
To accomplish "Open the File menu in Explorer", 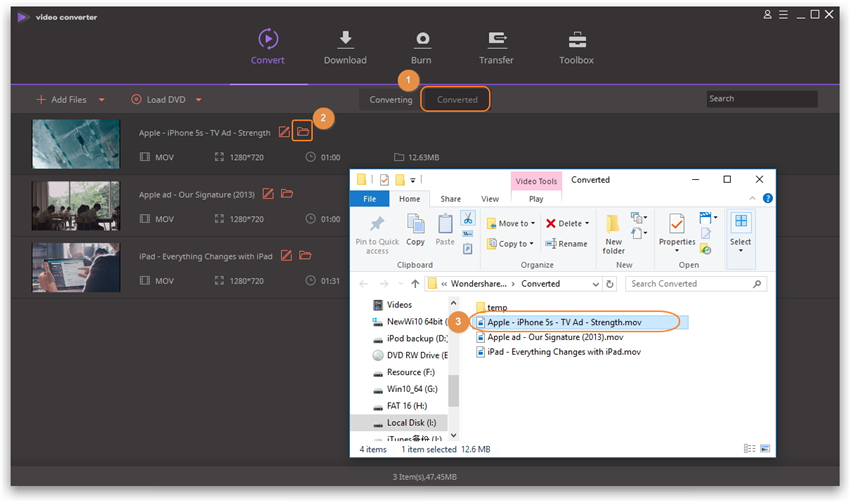I will [370, 199].
